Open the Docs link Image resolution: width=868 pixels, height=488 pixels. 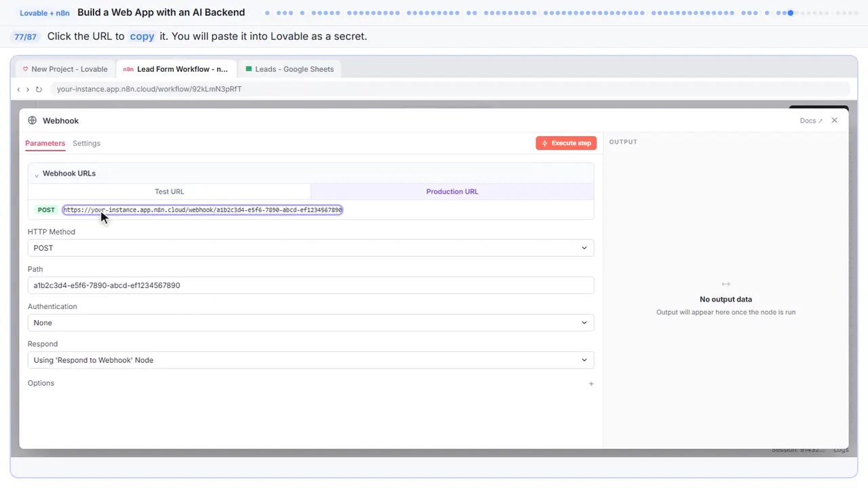[811, 121]
